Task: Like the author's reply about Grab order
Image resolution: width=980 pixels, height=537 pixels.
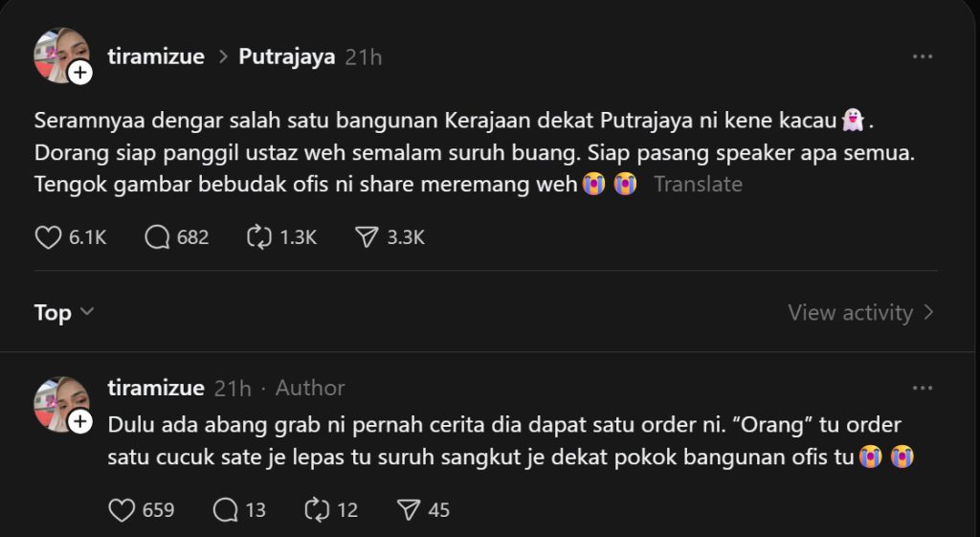Action: 122,510
